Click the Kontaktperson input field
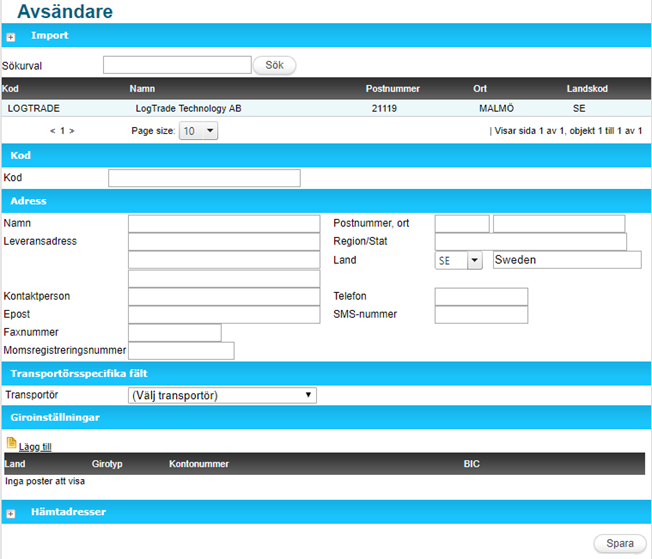652x559 pixels. [x=222, y=297]
